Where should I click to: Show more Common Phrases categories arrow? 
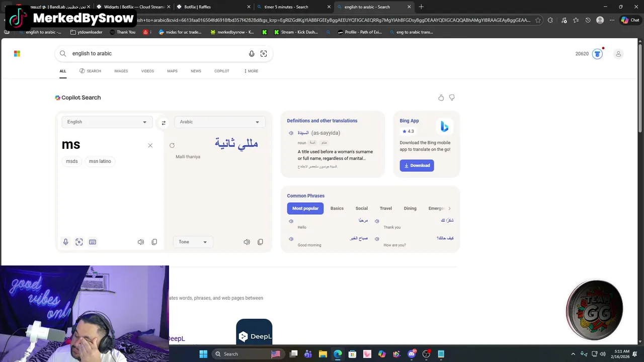(x=449, y=208)
